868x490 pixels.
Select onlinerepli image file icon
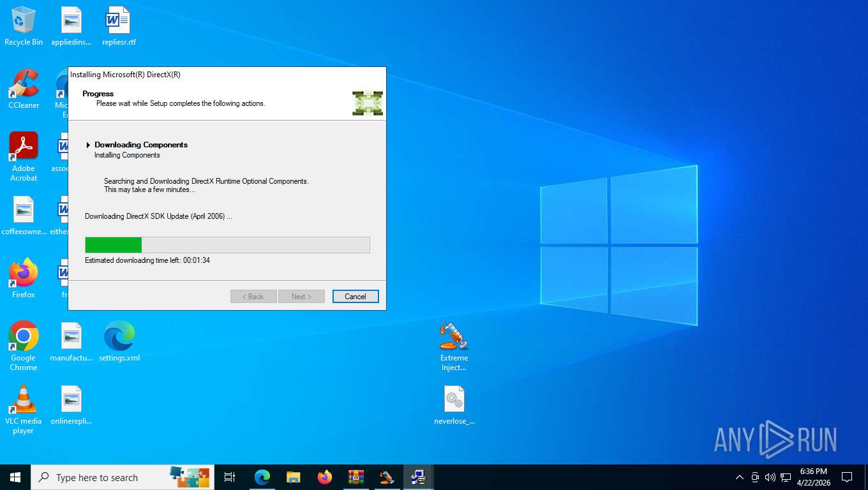[71, 405]
